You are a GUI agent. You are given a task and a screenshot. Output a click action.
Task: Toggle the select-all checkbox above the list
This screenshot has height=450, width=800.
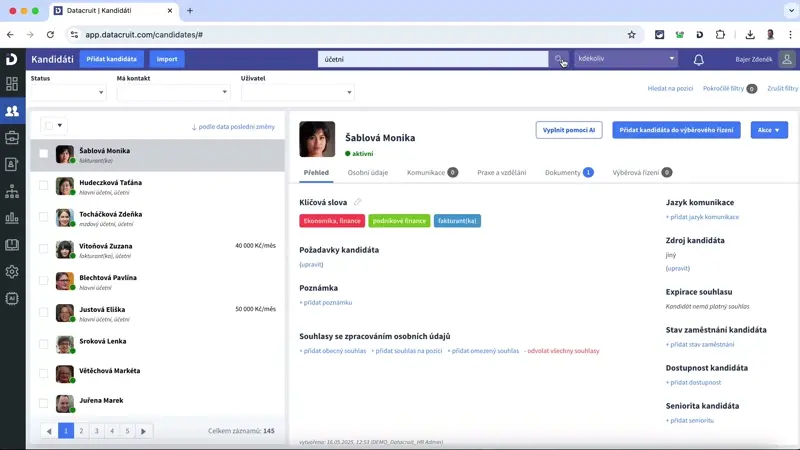pos(47,126)
